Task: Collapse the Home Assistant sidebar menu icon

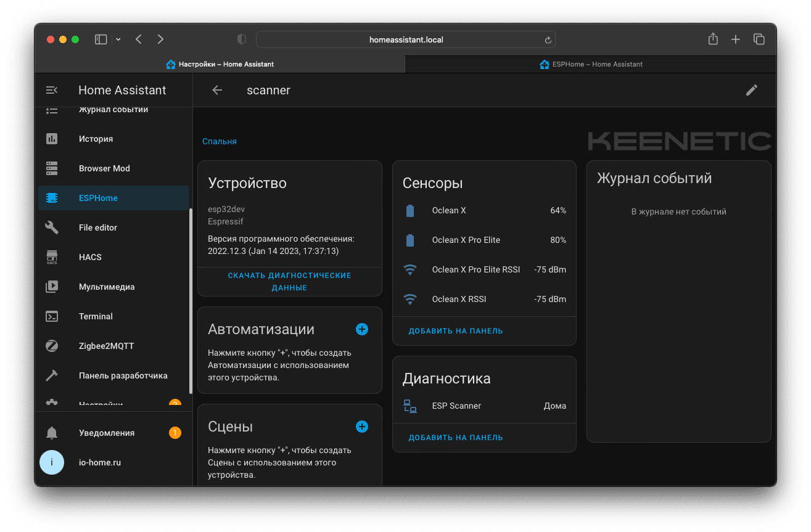Action: (52, 90)
